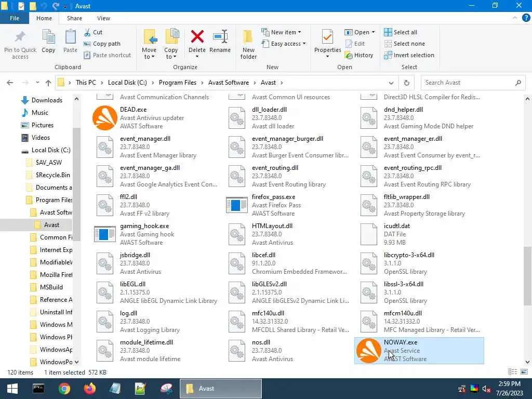
Task: Select $Recycle.Bin in the navigation tree
Action: click(49, 175)
